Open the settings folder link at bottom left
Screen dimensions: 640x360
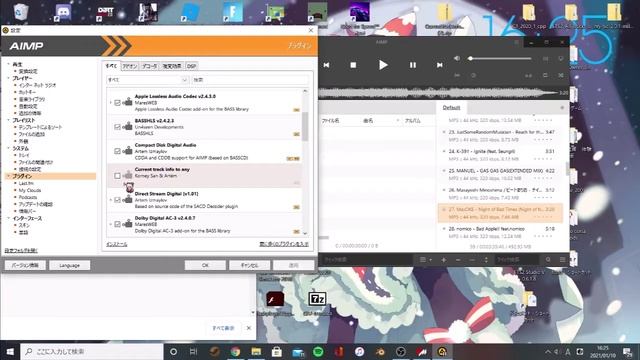coord(21,250)
